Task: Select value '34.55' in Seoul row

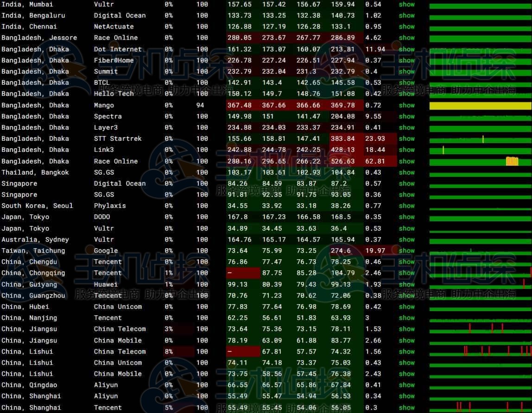Action: tap(237, 206)
